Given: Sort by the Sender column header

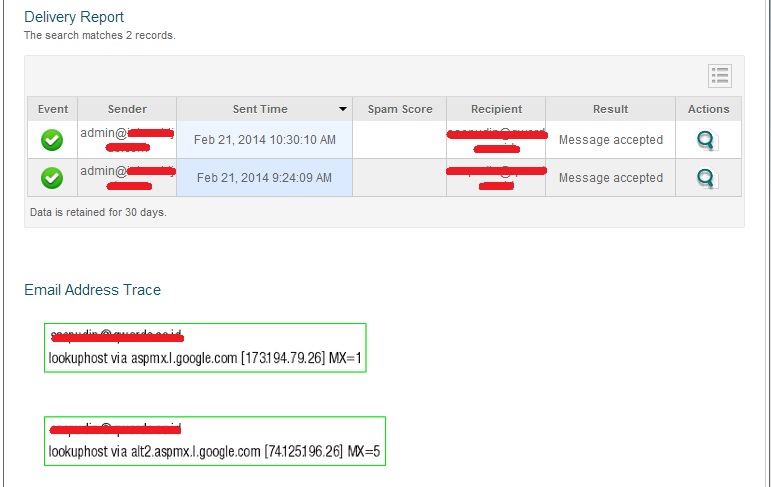Looking at the screenshot, I should pos(127,109).
